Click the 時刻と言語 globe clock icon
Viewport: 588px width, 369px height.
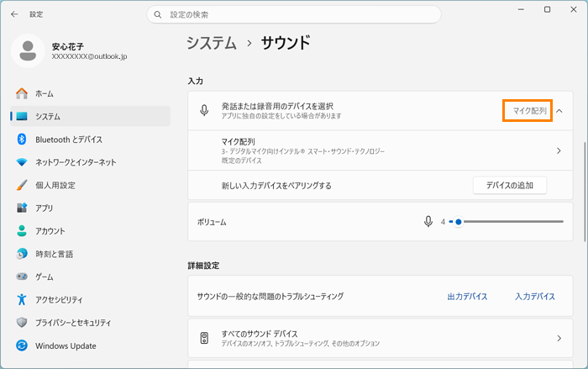(x=22, y=254)
